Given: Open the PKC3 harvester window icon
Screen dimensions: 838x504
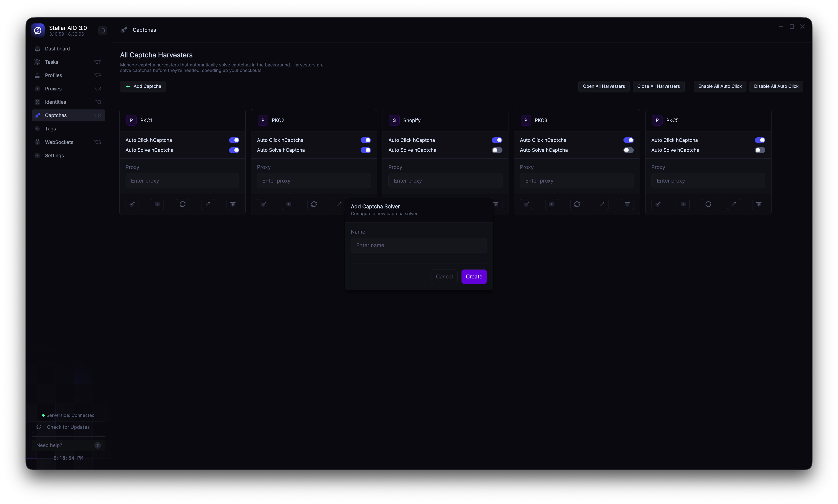Looking at the screenshot, I should point(526,204).
